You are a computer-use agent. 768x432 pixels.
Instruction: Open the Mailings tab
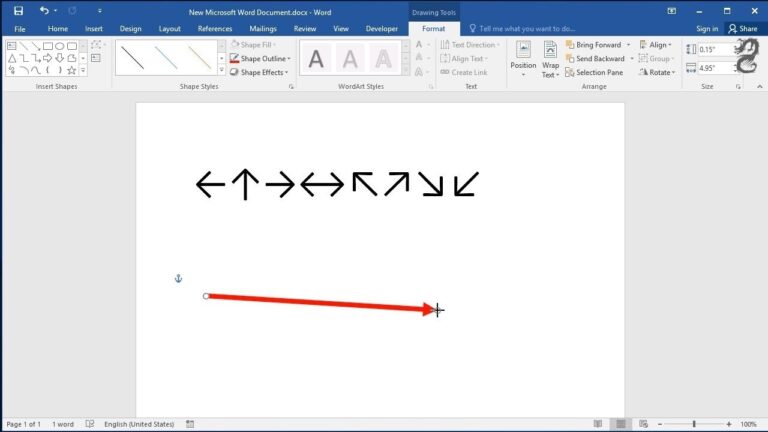(x=263, y=29)
